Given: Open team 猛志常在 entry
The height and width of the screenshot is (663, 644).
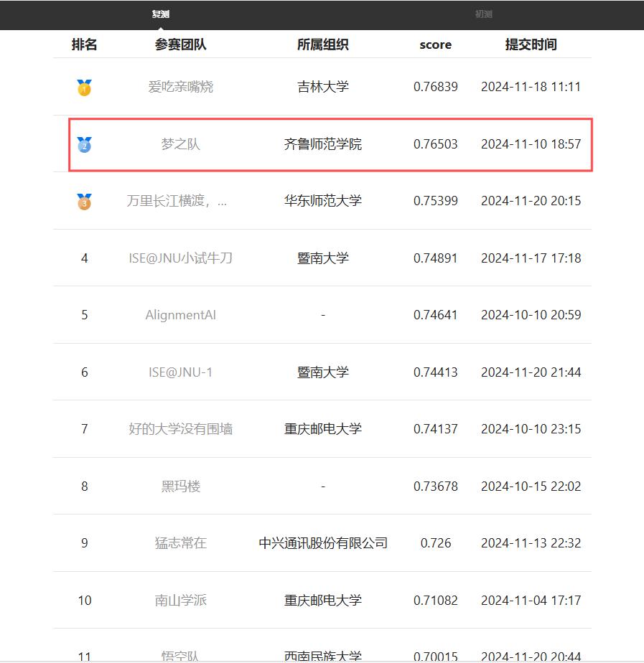Looking at the screenshot, I should (181, 543).
